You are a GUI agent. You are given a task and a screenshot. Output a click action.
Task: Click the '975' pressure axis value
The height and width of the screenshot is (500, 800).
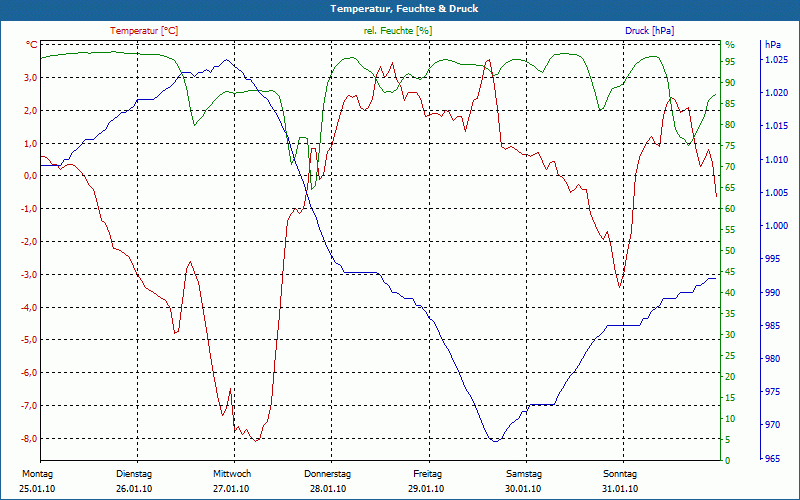(x=773, y=392)
